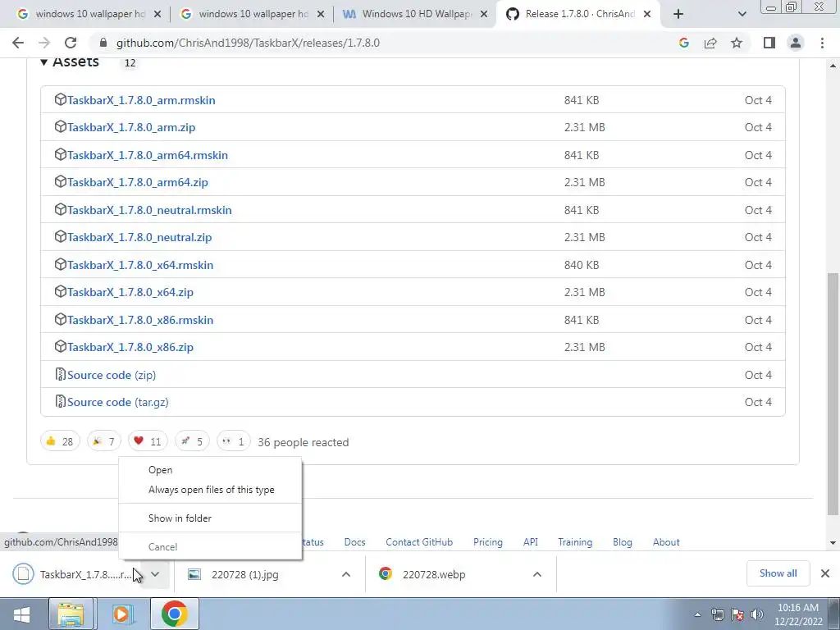This screenshot has height=630, width=840.
Task: Open a new tab with plus button
Action: [678, 15]
